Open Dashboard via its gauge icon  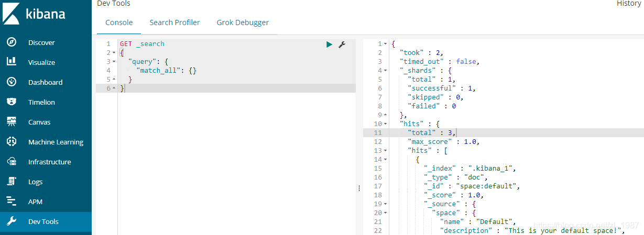[x=12, y=82]
